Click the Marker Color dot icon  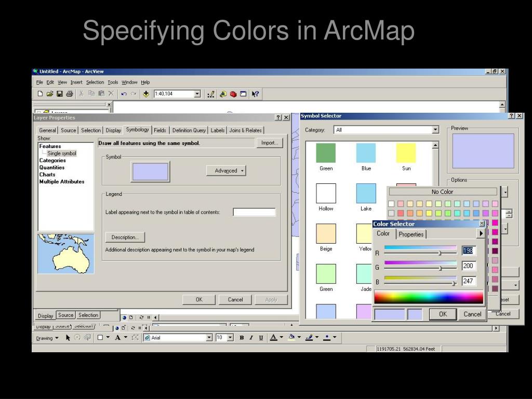326,338
